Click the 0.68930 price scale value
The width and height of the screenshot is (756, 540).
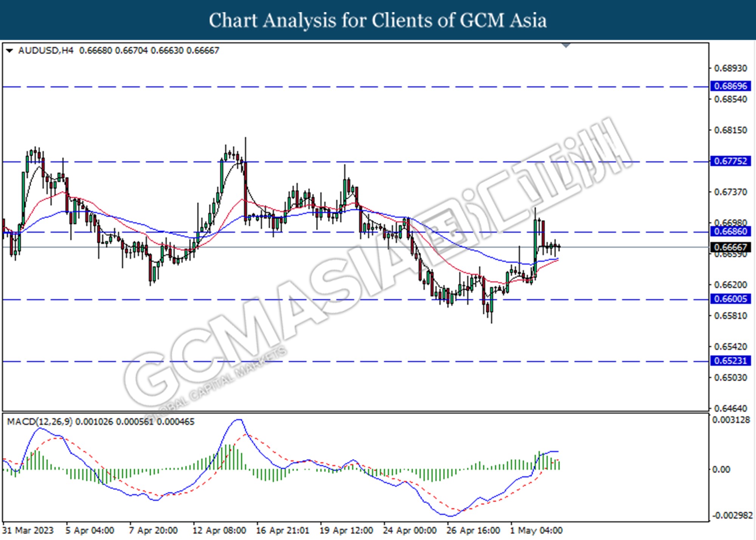tap(730, 68)
